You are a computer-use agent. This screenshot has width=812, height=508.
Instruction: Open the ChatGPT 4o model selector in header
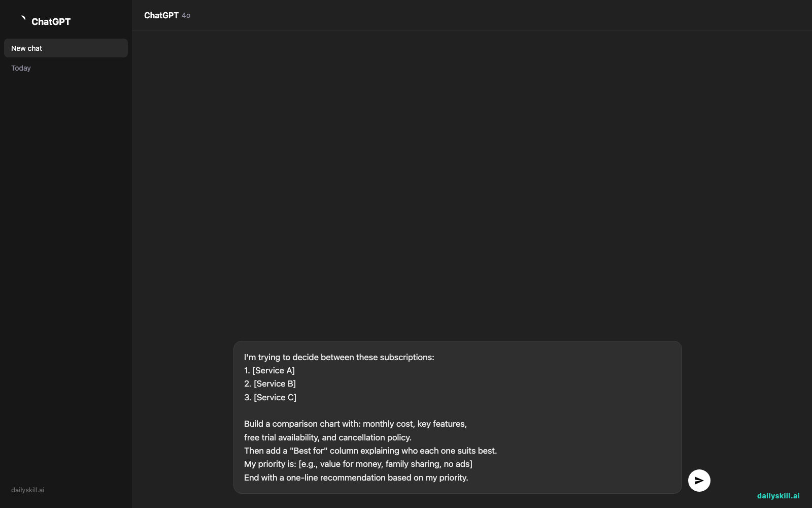(167, 15)
